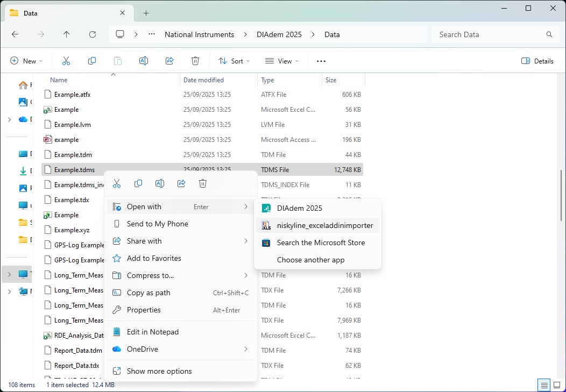Click the Refresh button in navigation bar

(93, 34)
